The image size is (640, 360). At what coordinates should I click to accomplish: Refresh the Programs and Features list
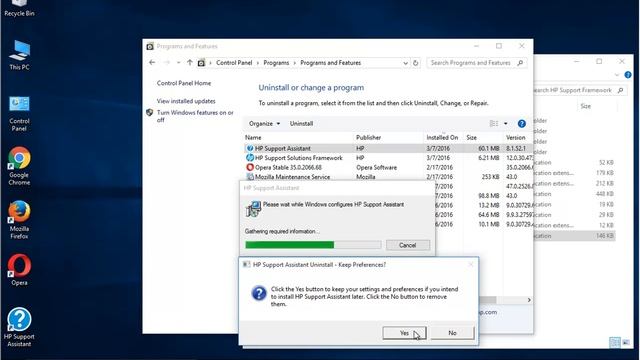[416, 63]
